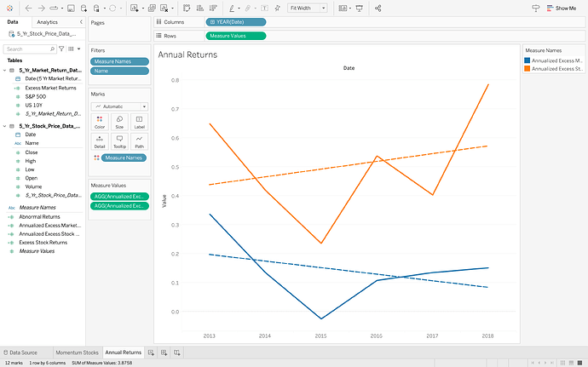
Task: Open the Momentum Stocks sheet tab
Action: (78, 352)
